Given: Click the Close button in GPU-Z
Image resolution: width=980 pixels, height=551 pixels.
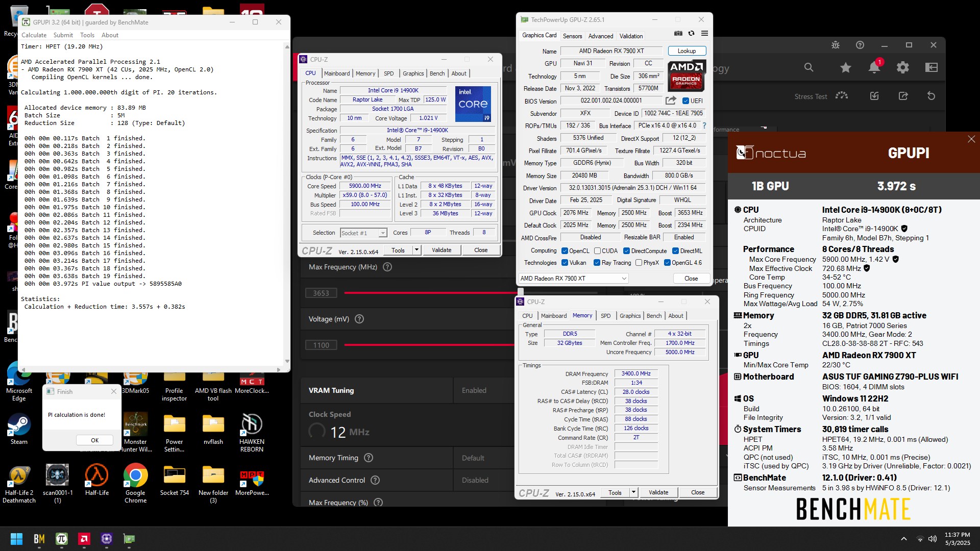Looking at the screenshot, I should pos(691,279).
